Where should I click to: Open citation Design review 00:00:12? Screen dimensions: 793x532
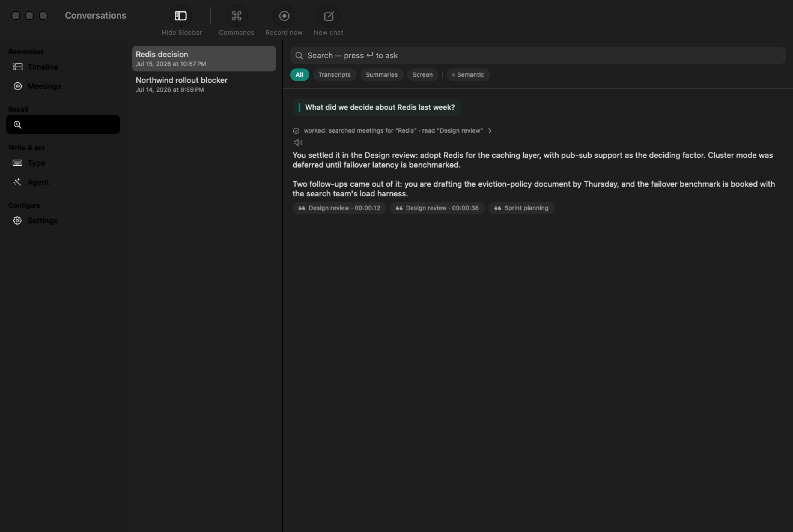click(339, 208)
